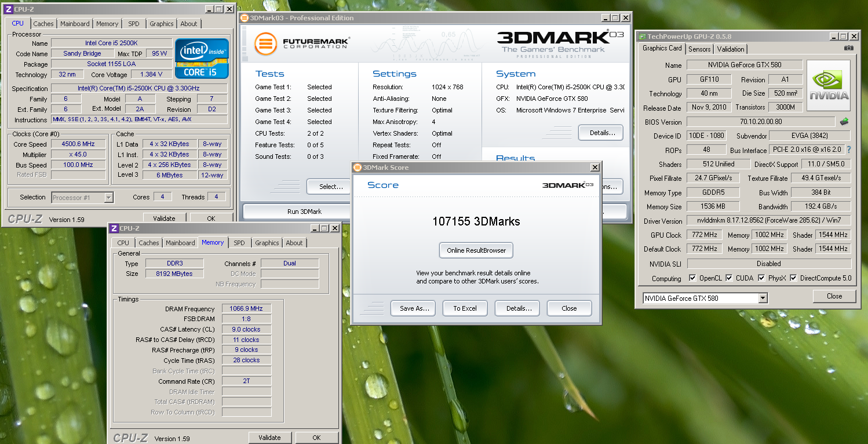Click the 'Intel Core i5 2500K' Name value

coord(111,43)
